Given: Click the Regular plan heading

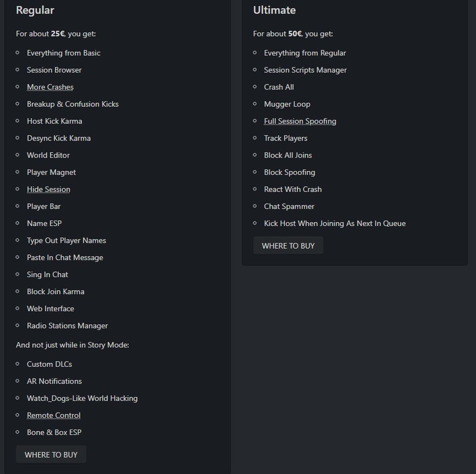Looking at the screenshot, I should pos(35,10).
